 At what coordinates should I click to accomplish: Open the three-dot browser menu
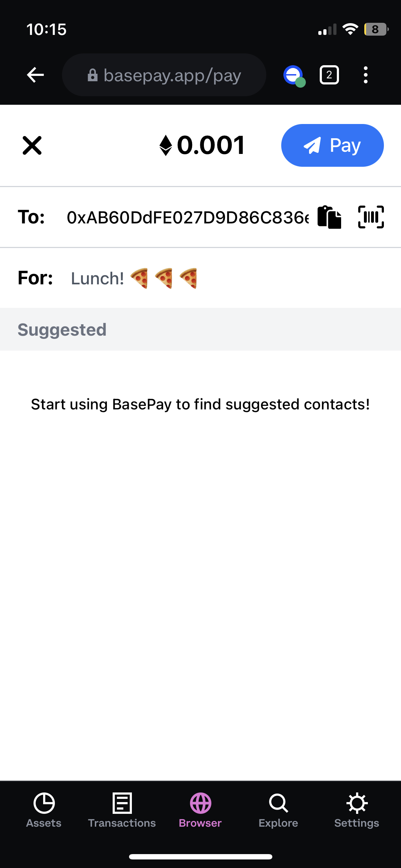click(x=365, y=75)
